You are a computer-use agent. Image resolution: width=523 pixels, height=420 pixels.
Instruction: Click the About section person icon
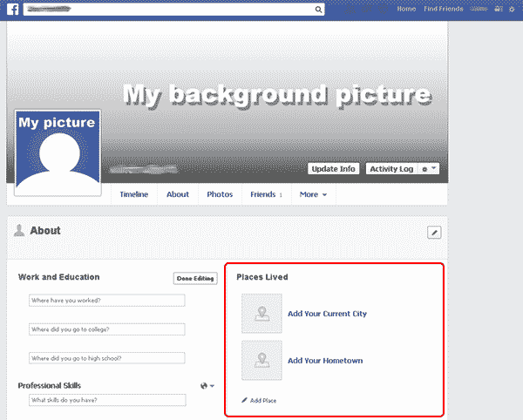(x=19, y=230)
